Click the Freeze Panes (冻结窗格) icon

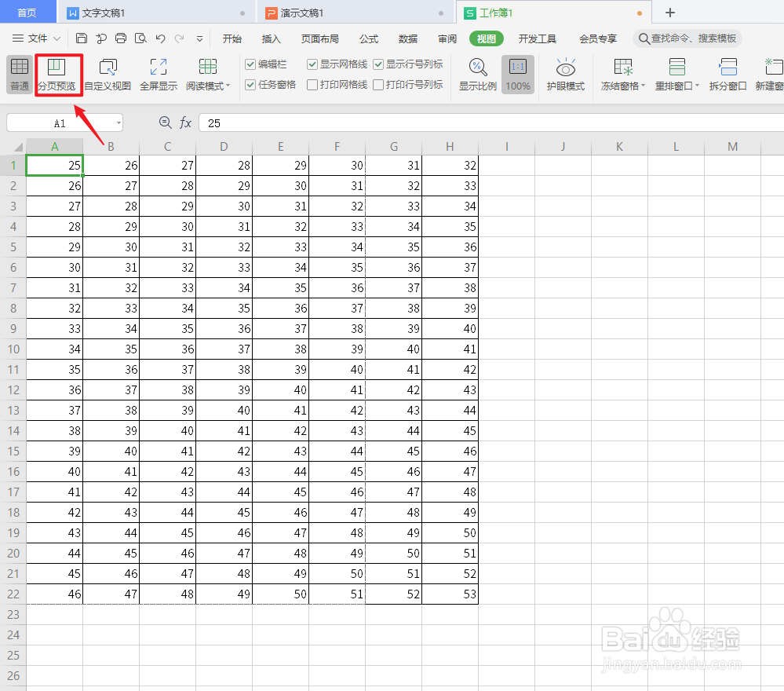click(623, 67)
